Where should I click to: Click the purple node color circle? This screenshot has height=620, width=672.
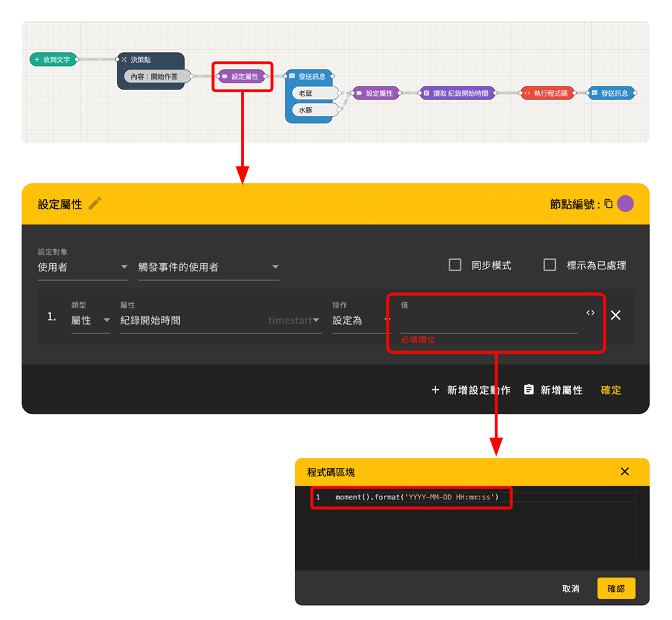pyautogui.click(x=625, y=203)
